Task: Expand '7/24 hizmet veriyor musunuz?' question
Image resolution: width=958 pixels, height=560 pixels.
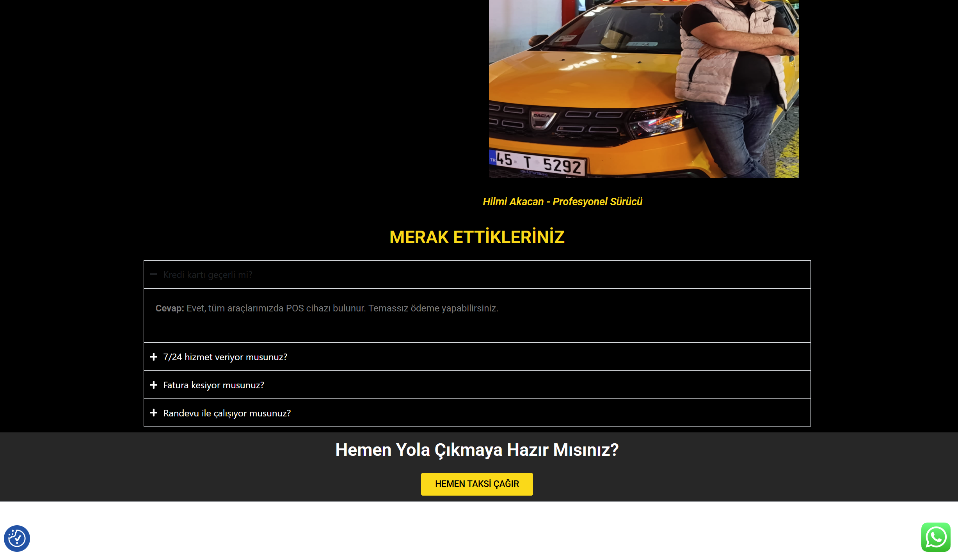Action: pos(225,357)
